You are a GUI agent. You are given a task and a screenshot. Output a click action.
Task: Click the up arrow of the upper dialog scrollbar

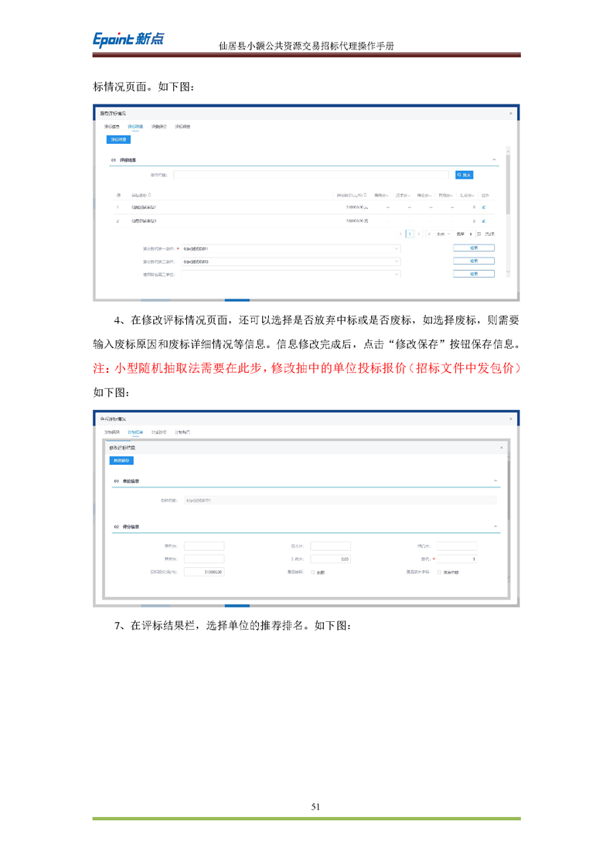508,151
